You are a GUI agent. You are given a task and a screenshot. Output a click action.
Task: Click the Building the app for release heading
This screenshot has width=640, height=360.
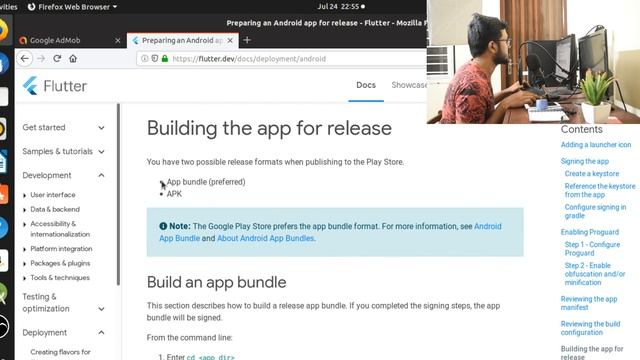(x=269, y=128)
